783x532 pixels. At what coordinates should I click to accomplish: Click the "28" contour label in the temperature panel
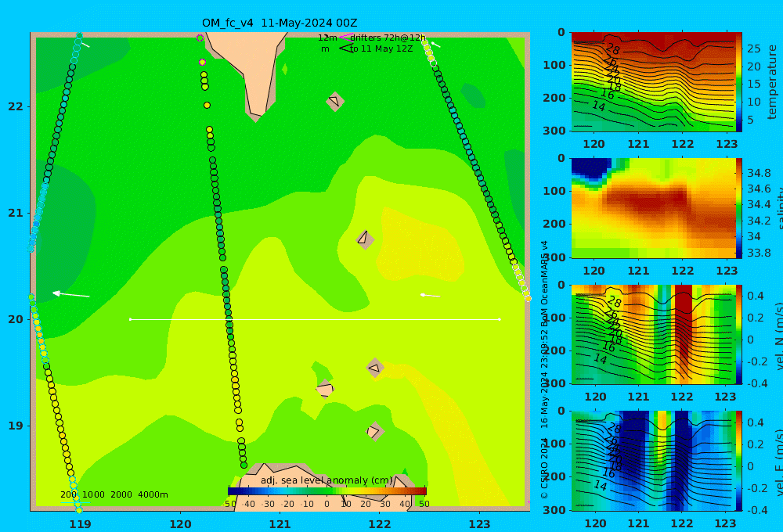[x=613, y=49]
